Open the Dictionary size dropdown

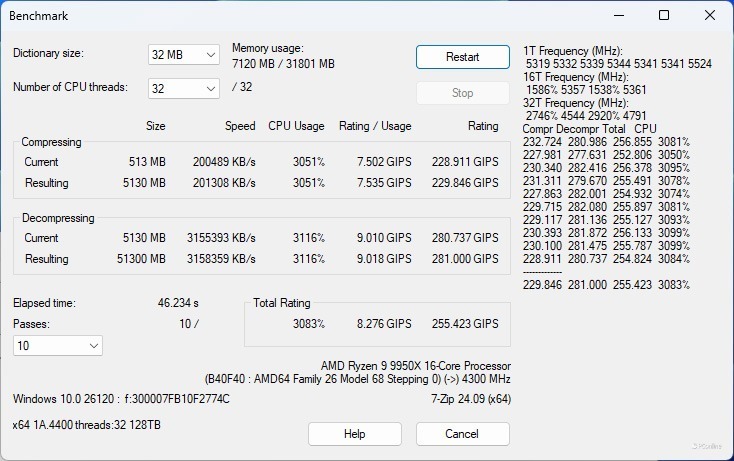click(184, 54)
